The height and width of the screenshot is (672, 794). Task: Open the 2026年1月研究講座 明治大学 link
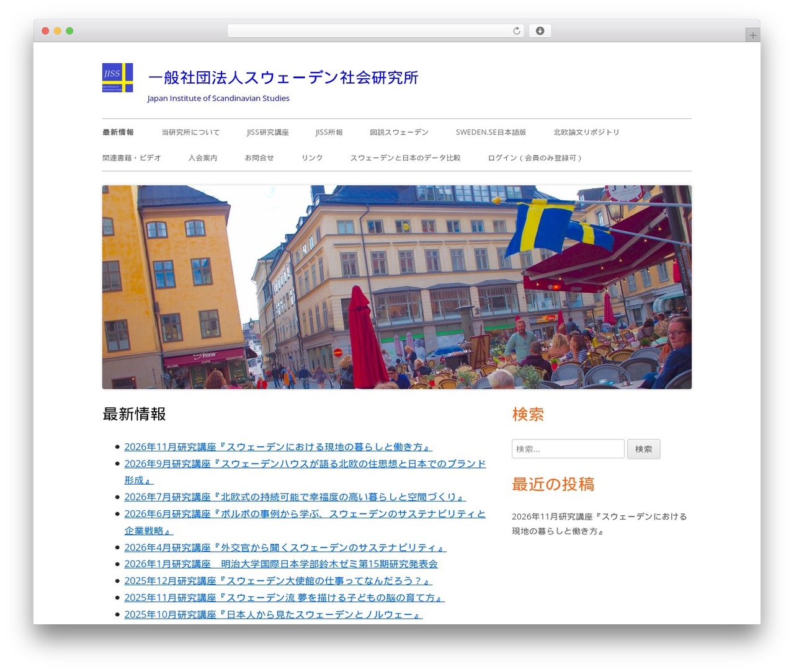click(281, 564)
